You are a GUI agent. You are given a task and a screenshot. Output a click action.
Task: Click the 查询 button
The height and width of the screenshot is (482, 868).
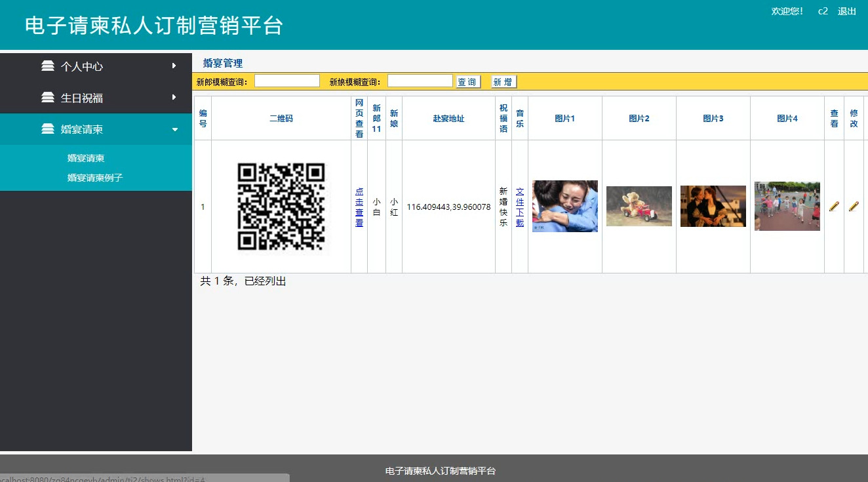(467, 82)
